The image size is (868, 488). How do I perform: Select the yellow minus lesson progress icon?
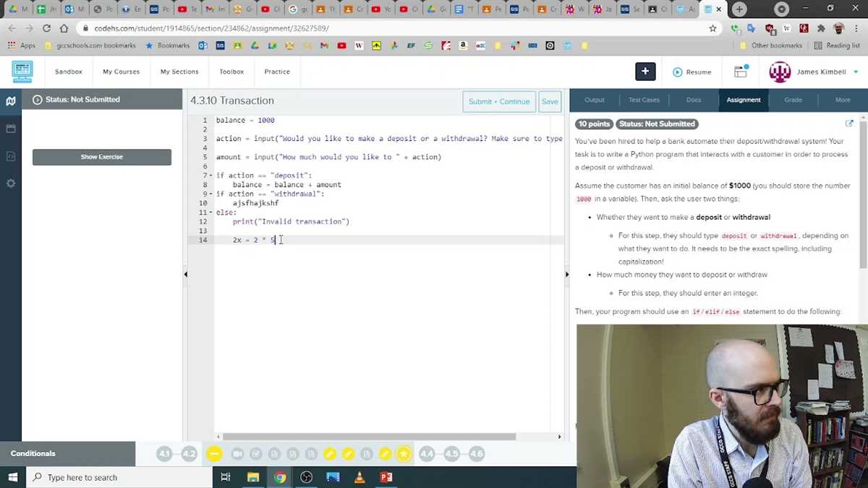(214, 454)
